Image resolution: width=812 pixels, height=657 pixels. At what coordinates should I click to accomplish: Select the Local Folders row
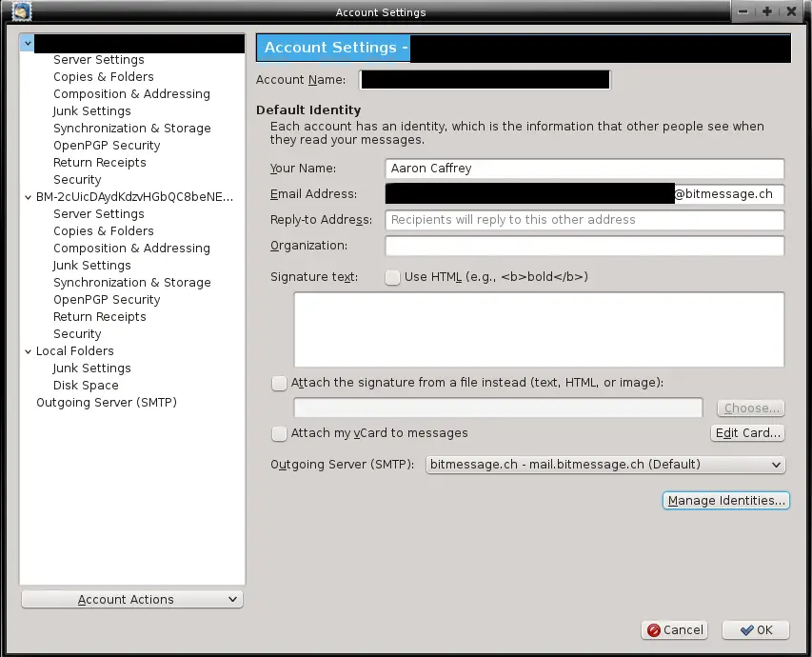coord(74,350)
